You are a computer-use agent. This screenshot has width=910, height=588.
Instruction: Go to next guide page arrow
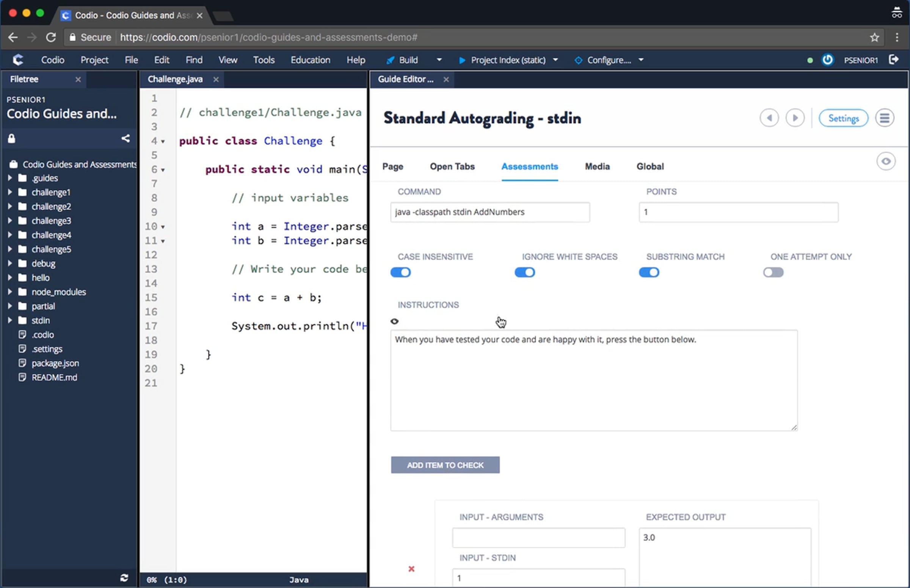pyautogui.click(x=794, y=118)
